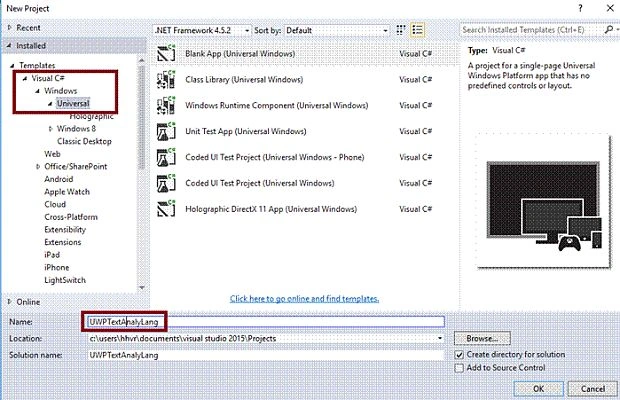Click the Unit Test App (Universal Windows) text
Screen dimensions: 620x400
[246, 131]
